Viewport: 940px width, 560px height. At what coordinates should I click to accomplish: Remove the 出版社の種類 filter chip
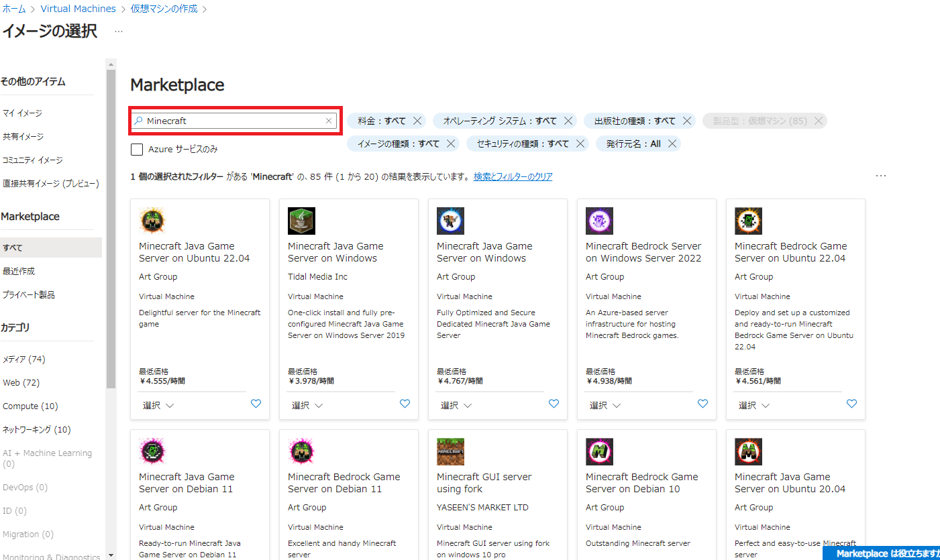[x=687, y=121]
